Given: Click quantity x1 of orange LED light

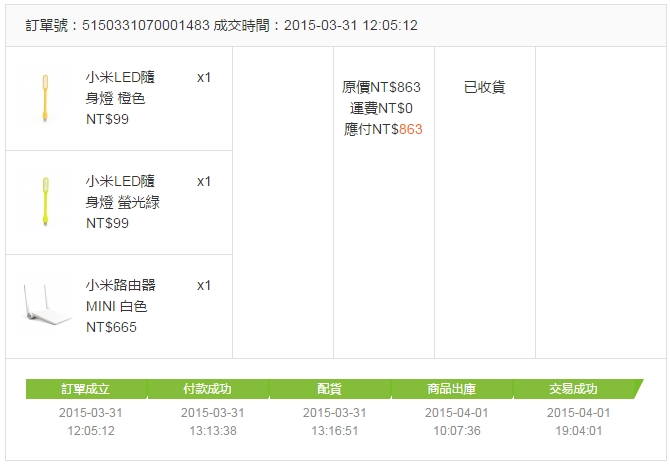Looking at the screenshot, I should point(204,78).
